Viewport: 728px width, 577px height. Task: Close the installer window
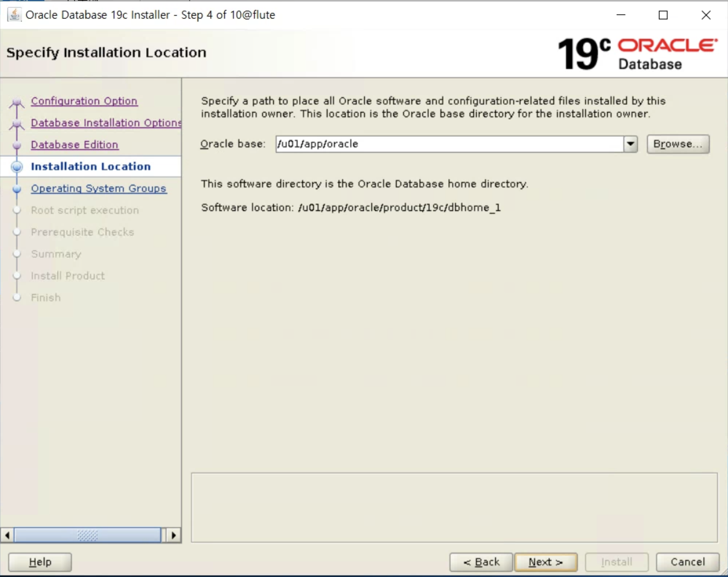click(x=706, y=15)
